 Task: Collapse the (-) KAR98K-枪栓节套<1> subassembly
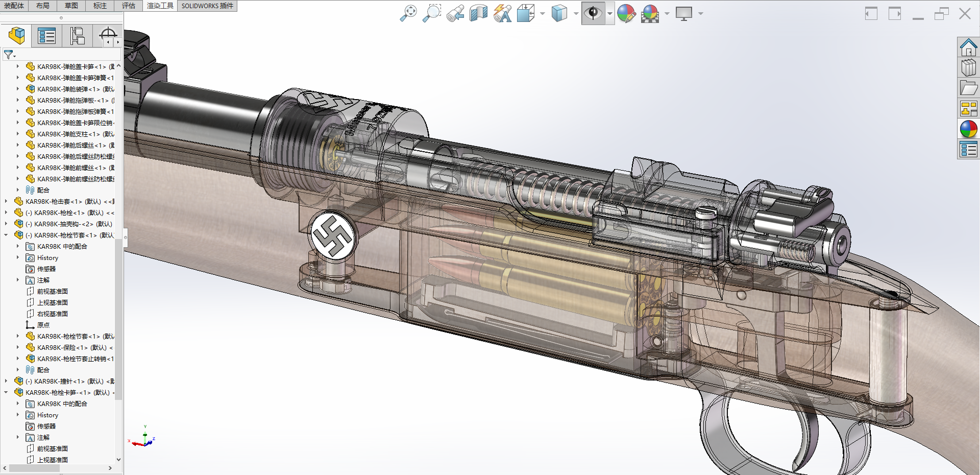tap(6, 235)
